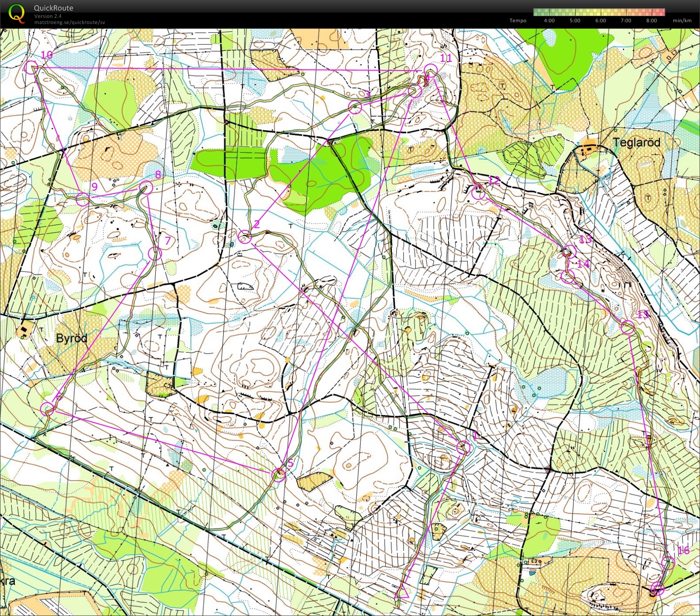The image size is (700, 616).
Task: Click the QuickRoute logo icon
Action: click(17, 13)
